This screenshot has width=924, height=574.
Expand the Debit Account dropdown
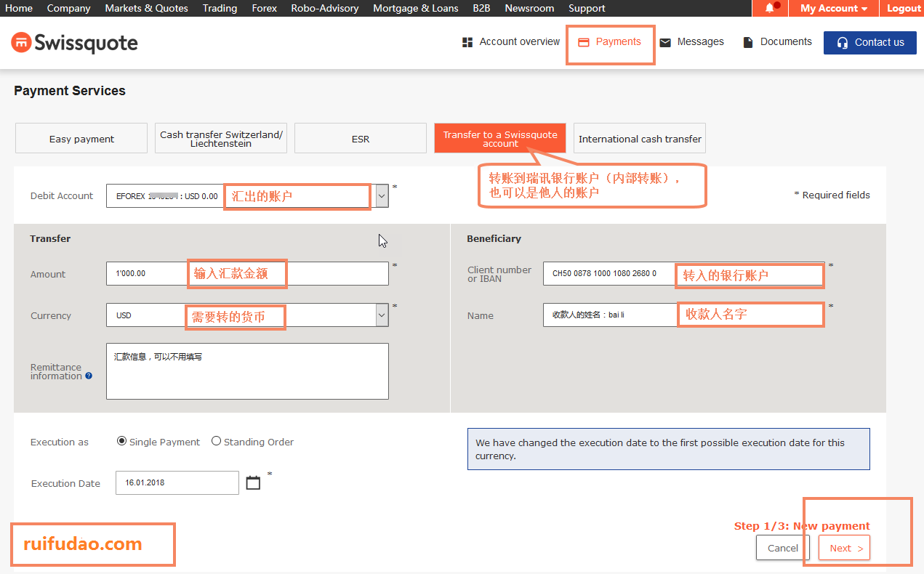382,196
